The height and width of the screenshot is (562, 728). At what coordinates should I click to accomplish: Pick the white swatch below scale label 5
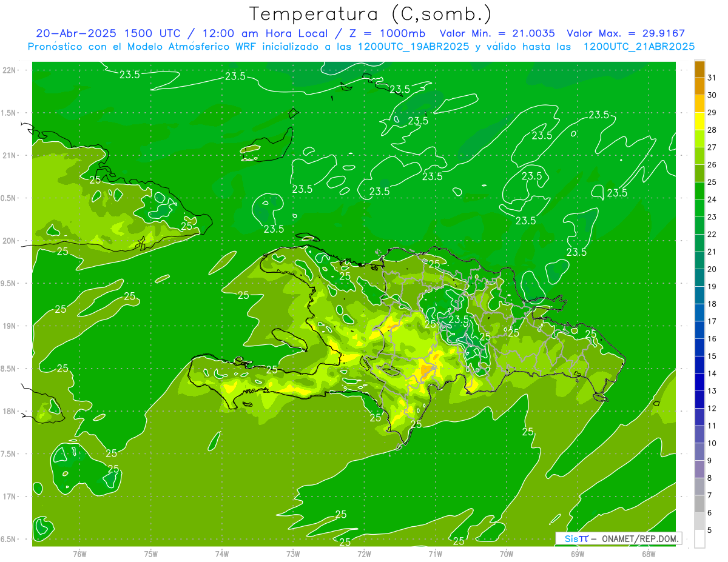tap(699, 539)
